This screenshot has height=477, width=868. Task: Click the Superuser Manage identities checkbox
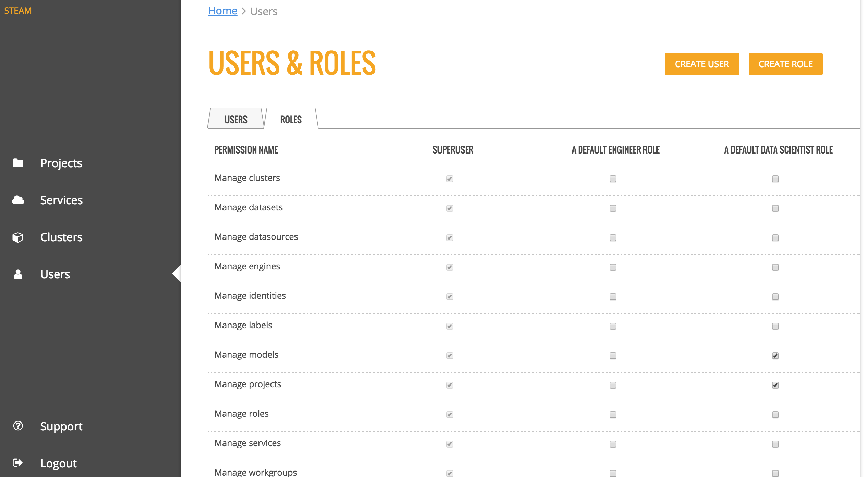tap(449, 297)
